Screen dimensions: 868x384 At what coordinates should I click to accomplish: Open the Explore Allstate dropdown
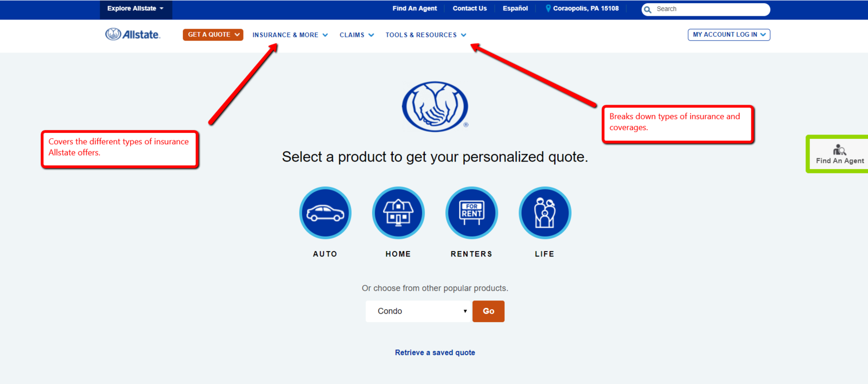(136, 9)
